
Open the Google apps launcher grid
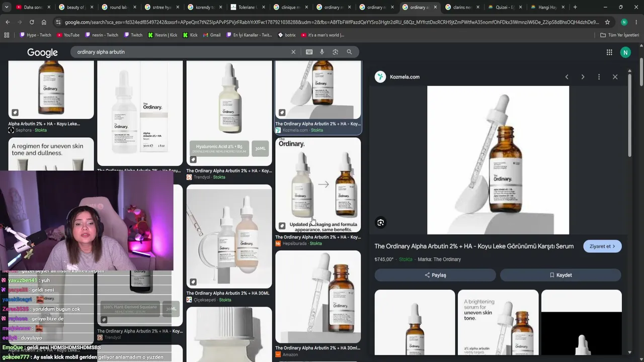click(x=609, y=52)
